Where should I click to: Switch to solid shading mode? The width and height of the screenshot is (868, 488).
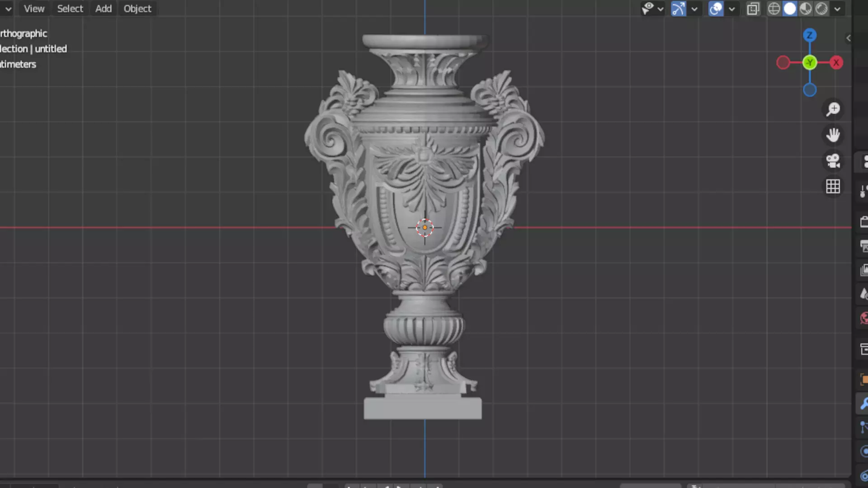coord(790,9)
